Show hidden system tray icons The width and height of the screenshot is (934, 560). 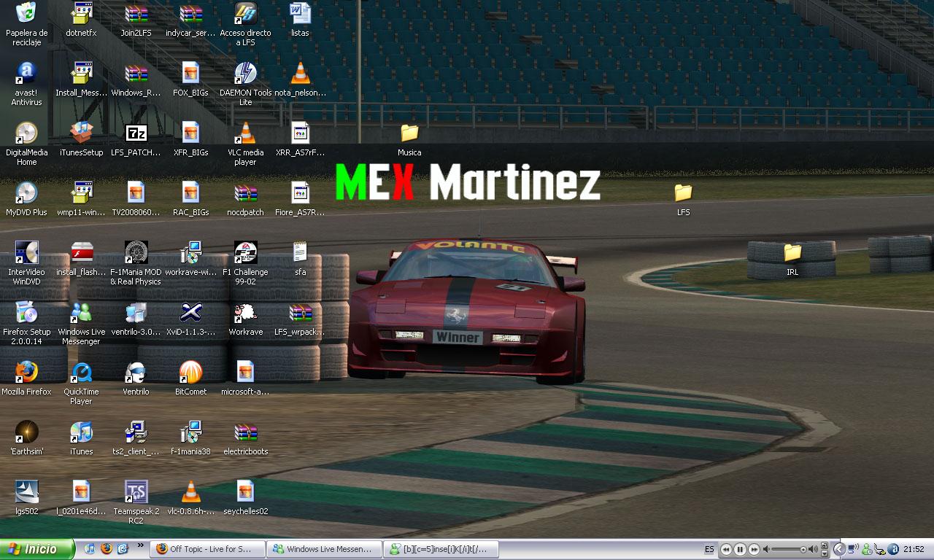click(x=839, y=549)
